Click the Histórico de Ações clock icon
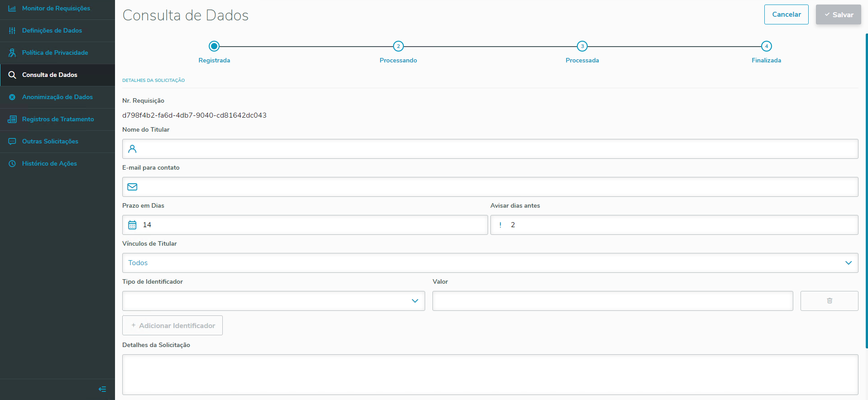 point(12,163)
